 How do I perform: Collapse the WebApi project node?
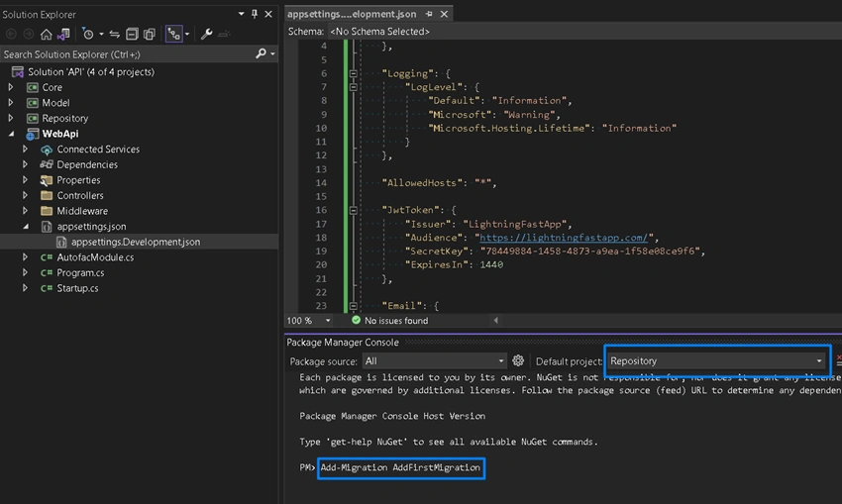[x=11, y=134]
